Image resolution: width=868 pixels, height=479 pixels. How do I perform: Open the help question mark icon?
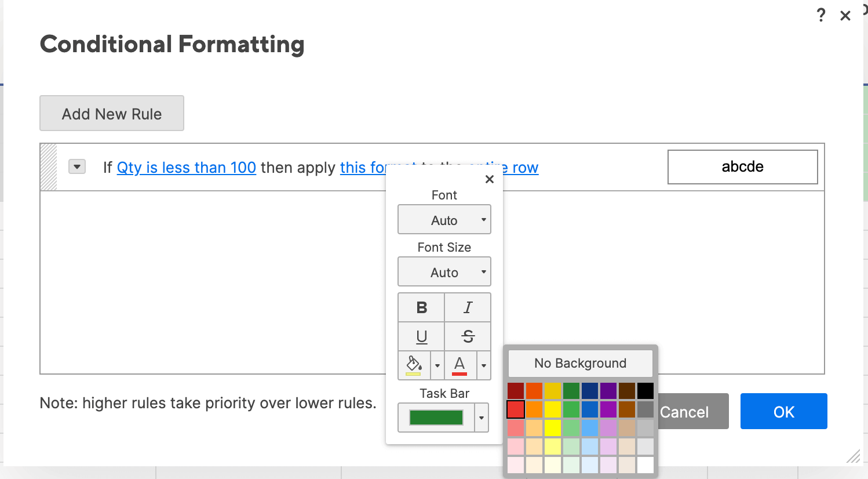coord(820,15)
